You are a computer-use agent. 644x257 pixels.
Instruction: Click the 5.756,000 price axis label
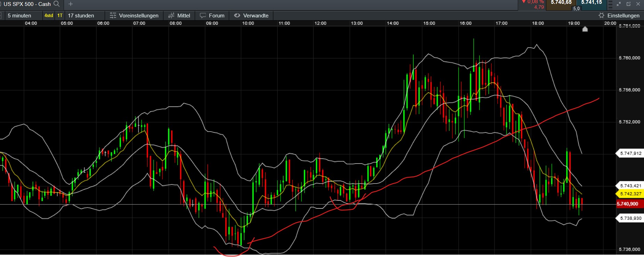(629, 90)
